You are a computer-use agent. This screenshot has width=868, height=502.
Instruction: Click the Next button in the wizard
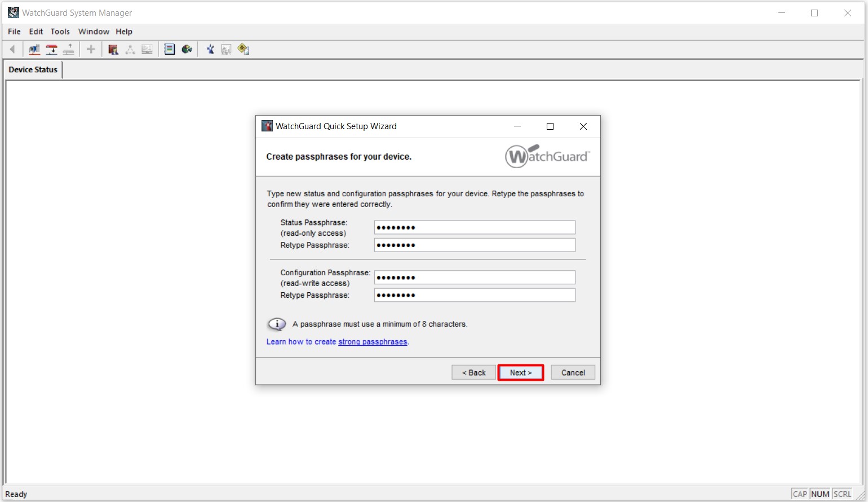[x=521, y=373]
